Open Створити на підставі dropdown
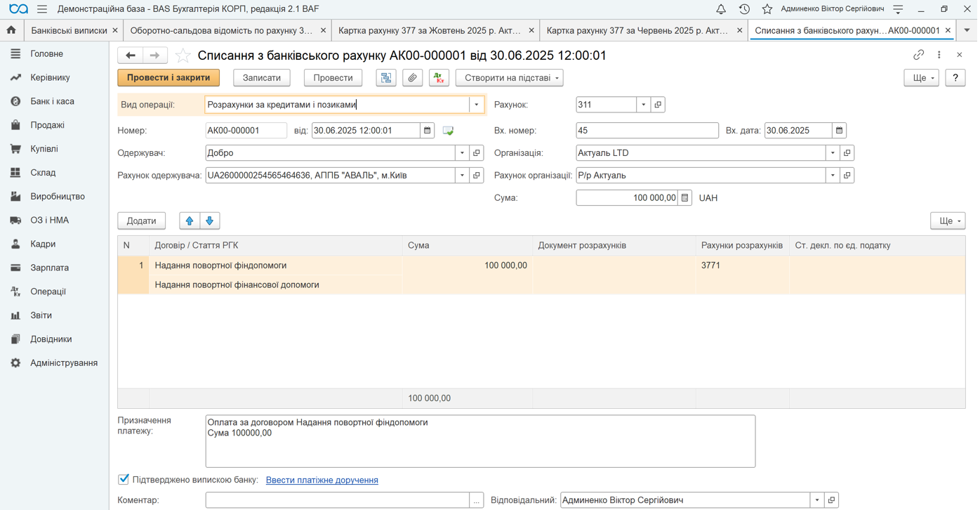The image size is (980, 510). pos(509,78)
